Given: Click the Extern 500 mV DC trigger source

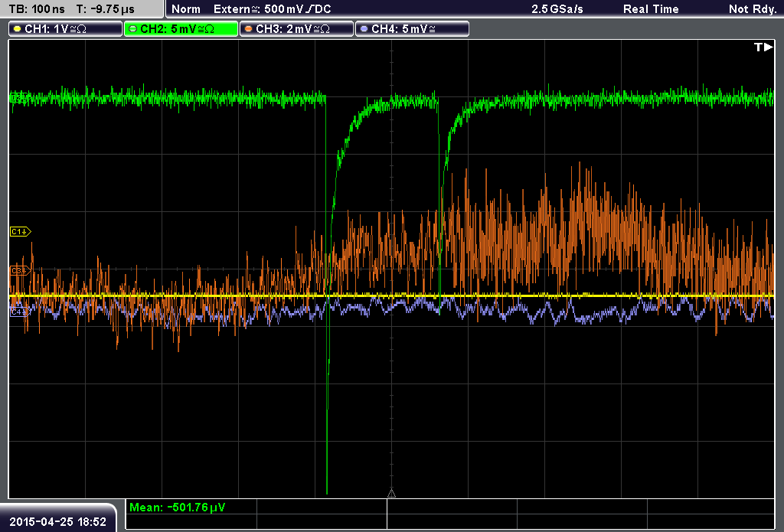Looking at the screenshot, I should (x=272, y=9).
